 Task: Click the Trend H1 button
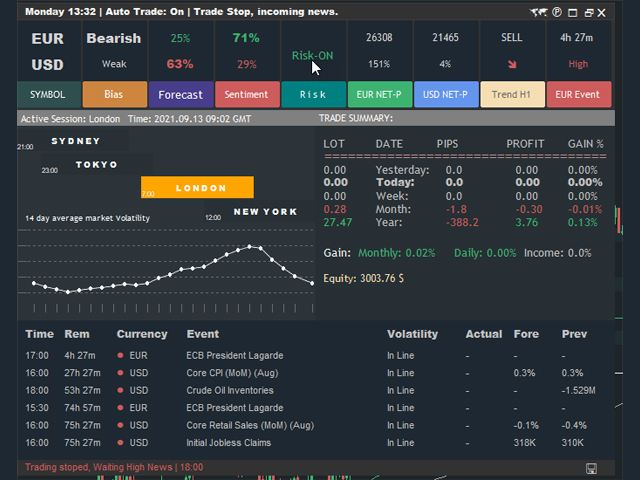512,95
